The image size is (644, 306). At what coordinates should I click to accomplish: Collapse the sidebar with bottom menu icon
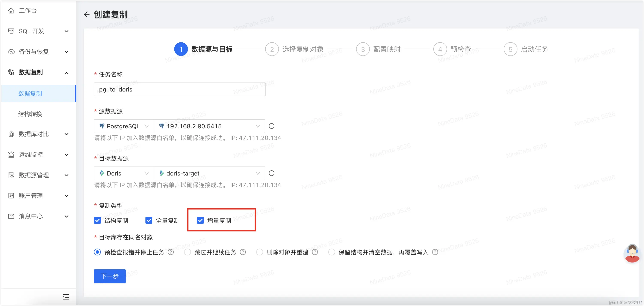tap(66, 297)
